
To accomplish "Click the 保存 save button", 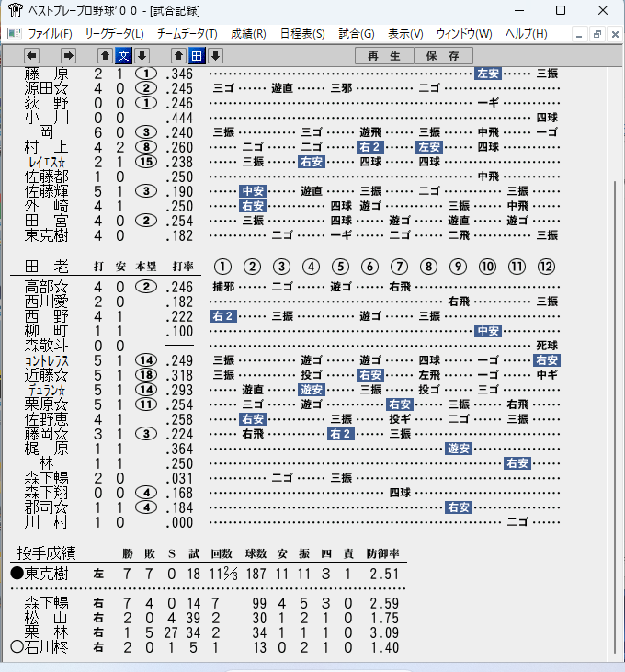I will pyautogui.click(x=443, y=56).
